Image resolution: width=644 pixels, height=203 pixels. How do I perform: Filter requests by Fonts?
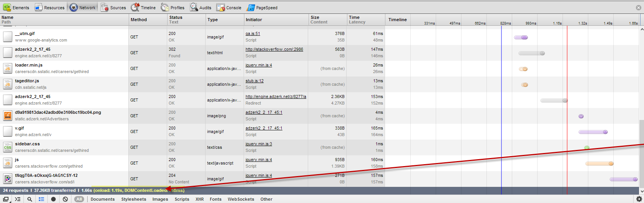coord(216,199)
